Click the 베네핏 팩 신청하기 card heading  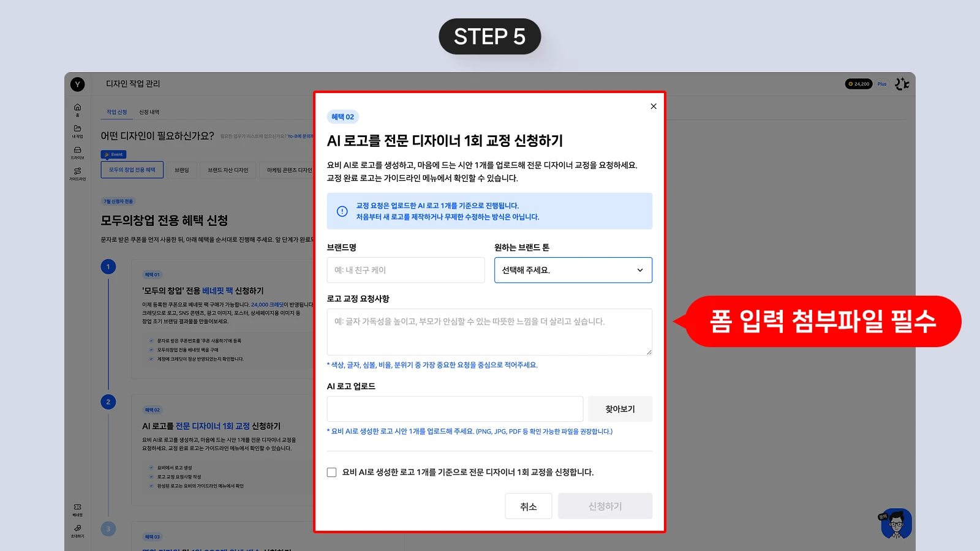point(203,291)
